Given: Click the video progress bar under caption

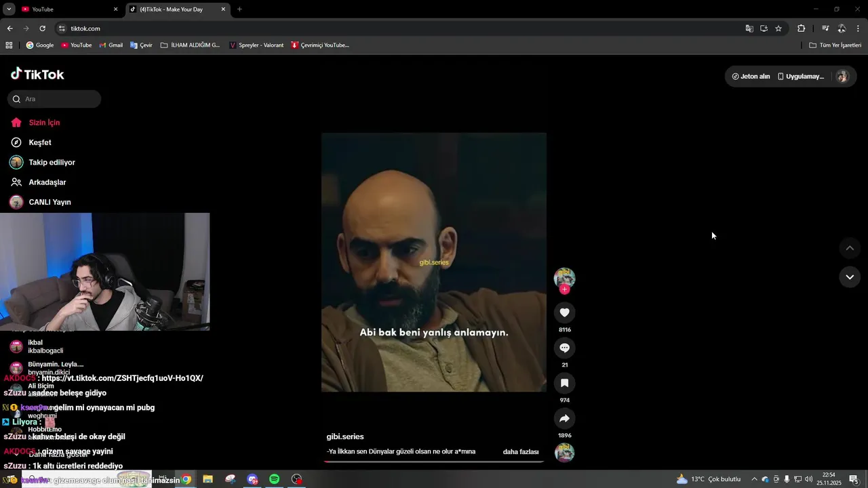Looking at the screenshot, I should point(434,462).
